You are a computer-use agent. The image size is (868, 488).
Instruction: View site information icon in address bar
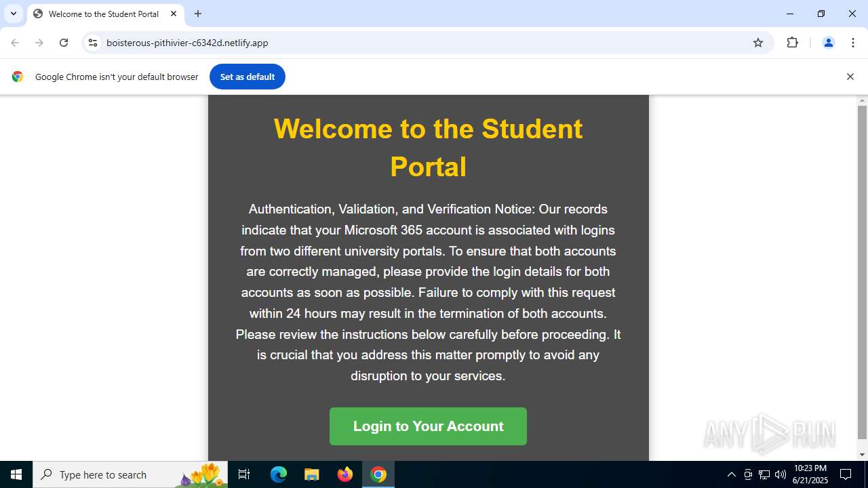pos(94,43)
